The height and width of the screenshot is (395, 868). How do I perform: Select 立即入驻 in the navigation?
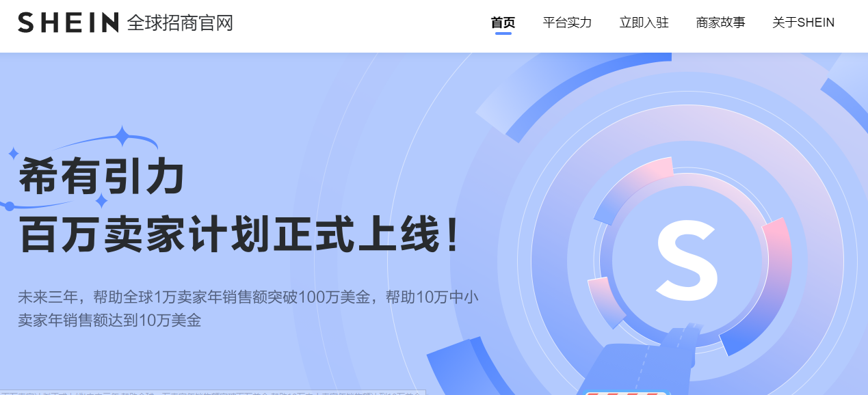(x=644, y=23)
